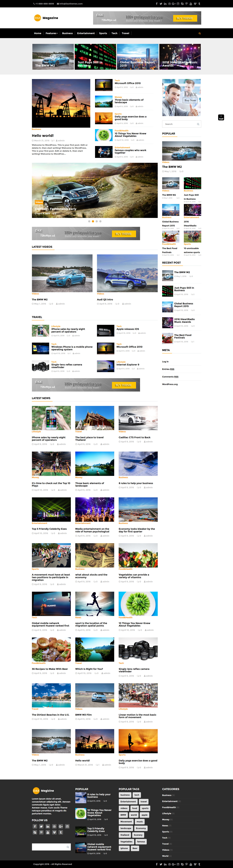Open the Global Business Report 2015 featured thumbnail
233x868 pixels.
click(138, 57)
